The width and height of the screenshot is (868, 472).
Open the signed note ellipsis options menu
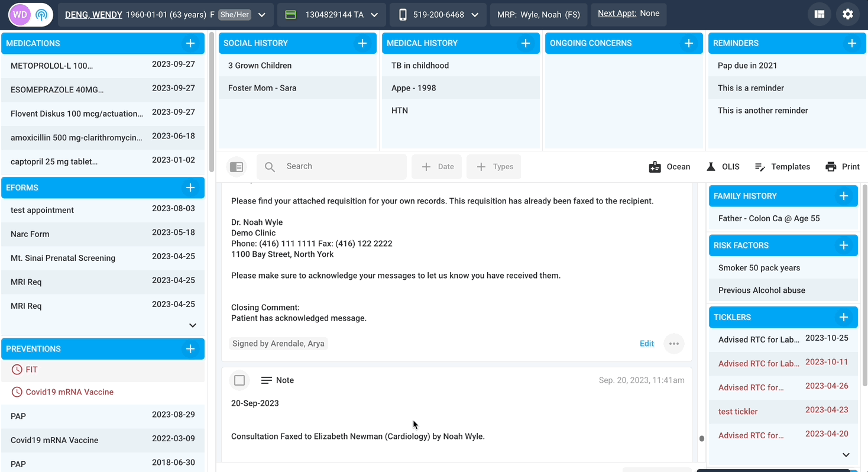(x=673, y=343)
